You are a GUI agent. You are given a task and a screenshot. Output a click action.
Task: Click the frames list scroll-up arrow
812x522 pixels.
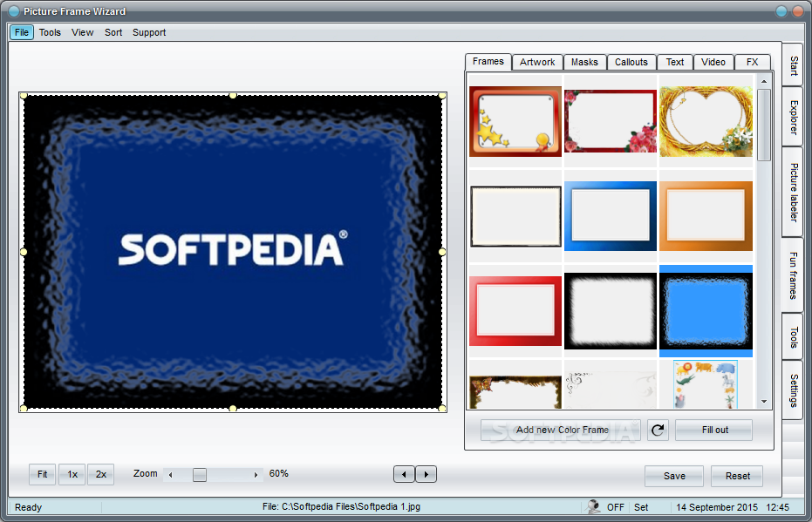[x=764, y=81]
